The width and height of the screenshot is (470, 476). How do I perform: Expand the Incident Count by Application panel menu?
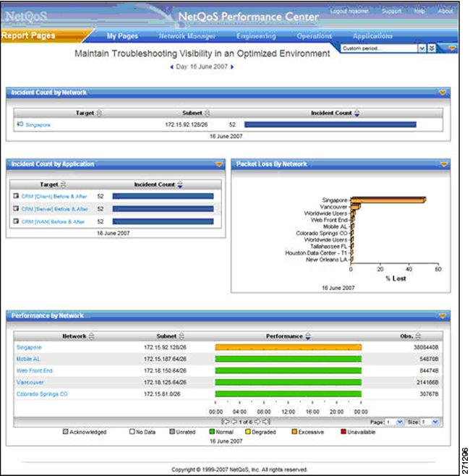tap(219, 164)
